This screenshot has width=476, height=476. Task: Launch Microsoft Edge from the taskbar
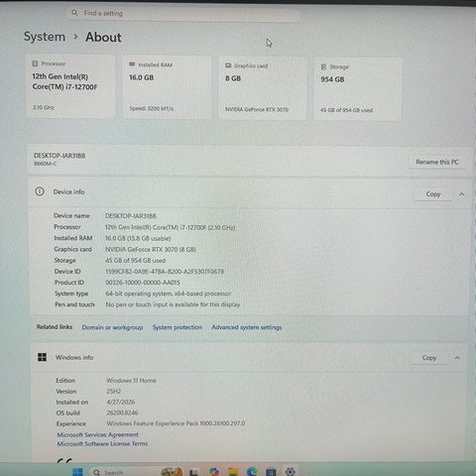click(252, 472)
